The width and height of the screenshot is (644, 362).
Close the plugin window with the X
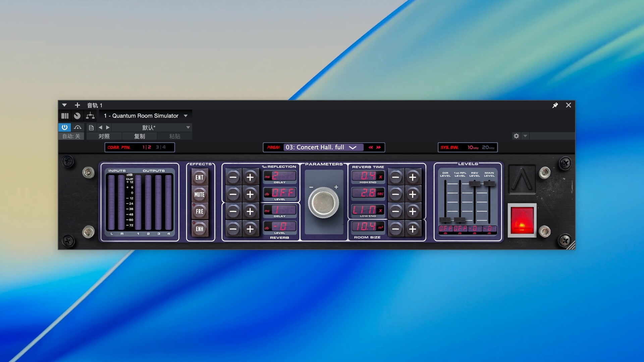click(x=569, y=105)
